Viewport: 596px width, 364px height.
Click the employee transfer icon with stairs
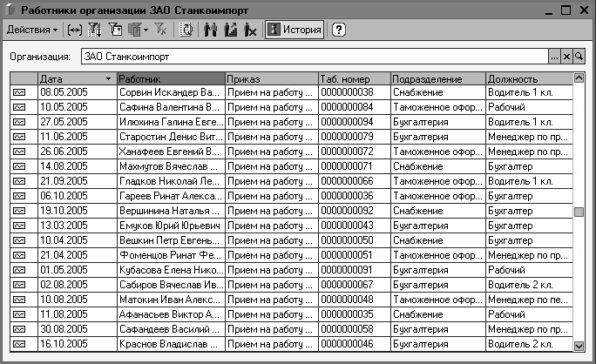tap(230, 30)
